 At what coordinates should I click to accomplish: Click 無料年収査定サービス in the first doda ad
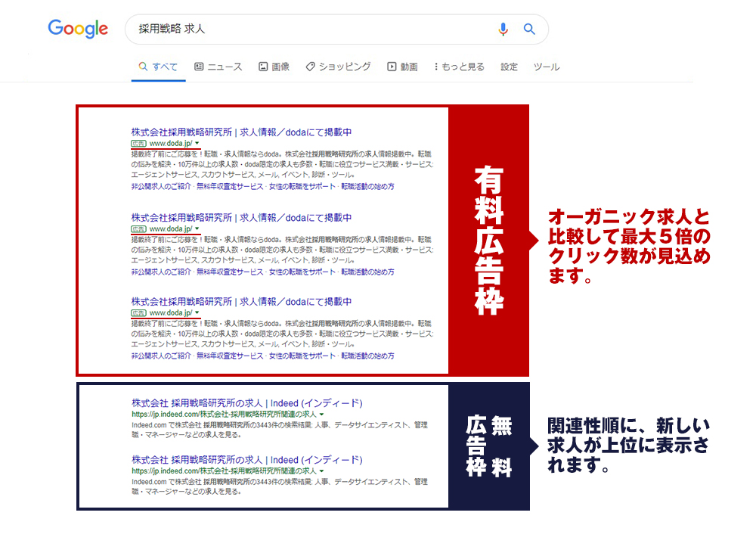230,186
